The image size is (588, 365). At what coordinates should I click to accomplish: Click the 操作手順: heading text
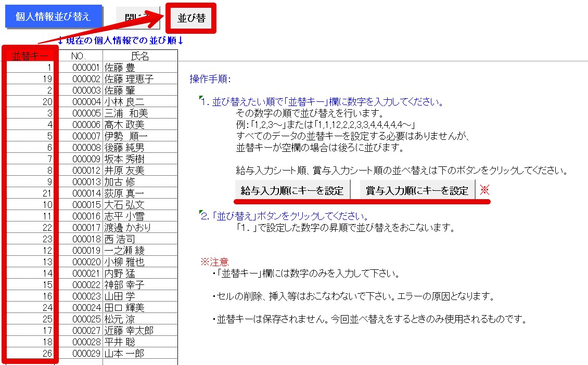210,79
